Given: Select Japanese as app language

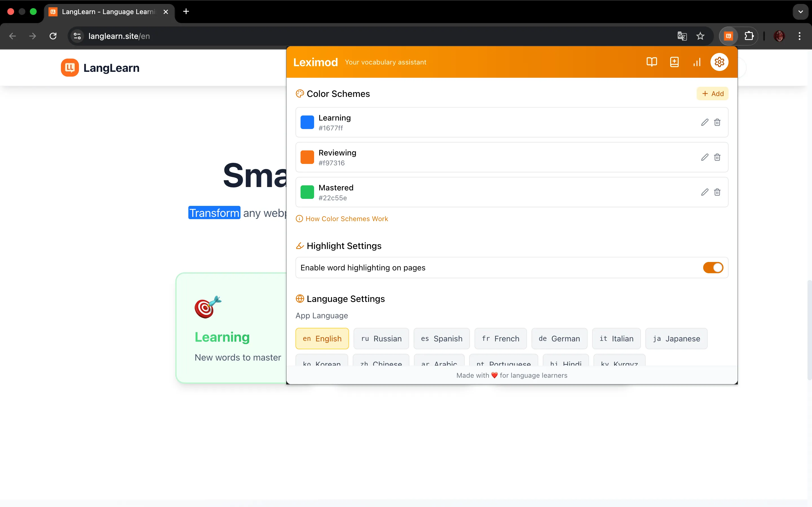Looking at the screenshot, I should point(676,339).
